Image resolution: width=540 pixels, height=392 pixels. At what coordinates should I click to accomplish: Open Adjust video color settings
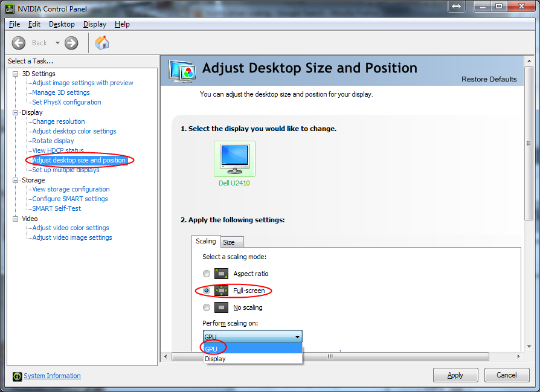coord(71,228)
